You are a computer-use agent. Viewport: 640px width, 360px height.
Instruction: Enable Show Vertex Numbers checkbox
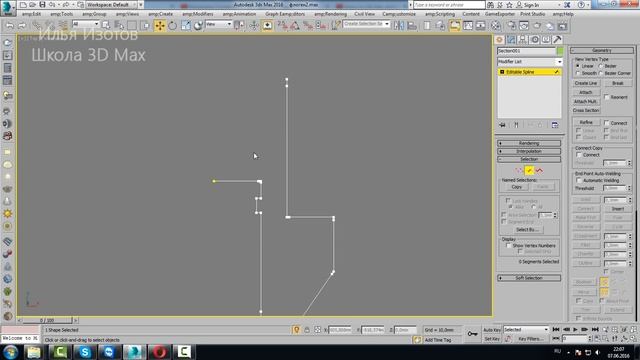509,246
